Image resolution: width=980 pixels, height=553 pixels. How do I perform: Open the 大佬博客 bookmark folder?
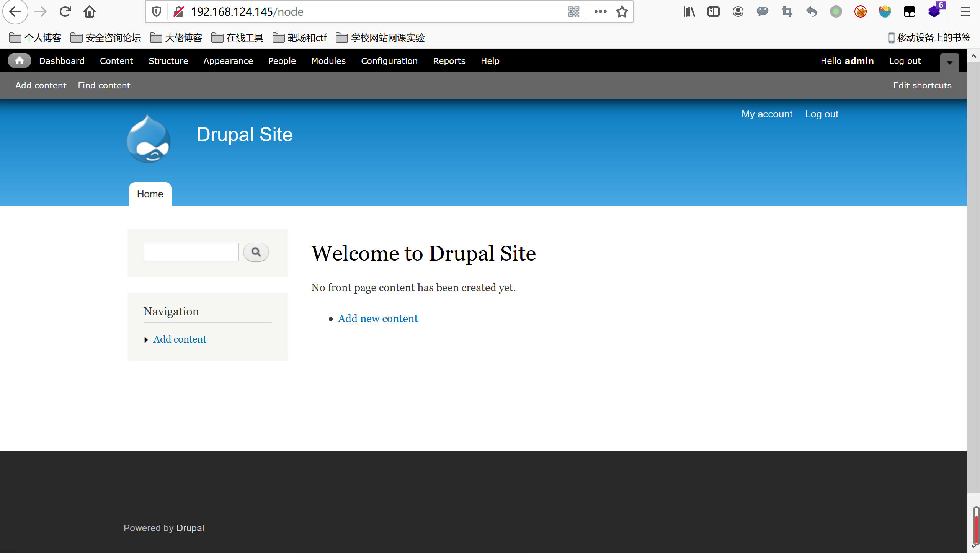pos(176,38)
